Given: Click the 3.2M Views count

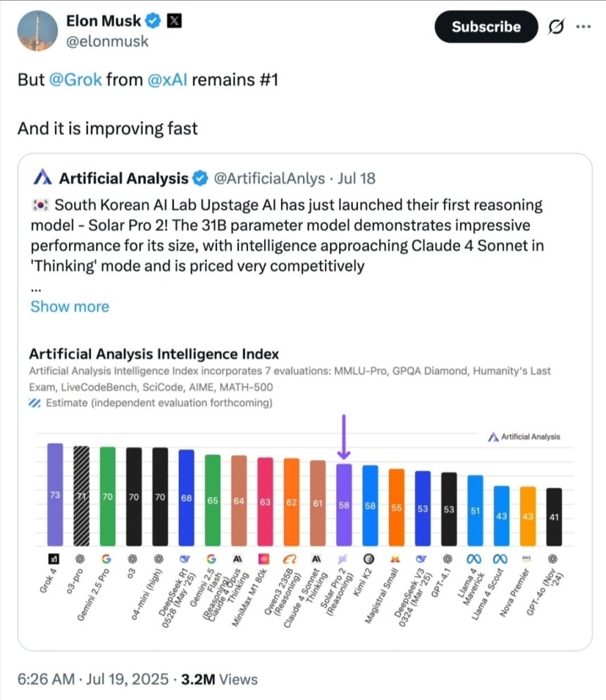Looking at the screenshot, I should tap(219, 679).
